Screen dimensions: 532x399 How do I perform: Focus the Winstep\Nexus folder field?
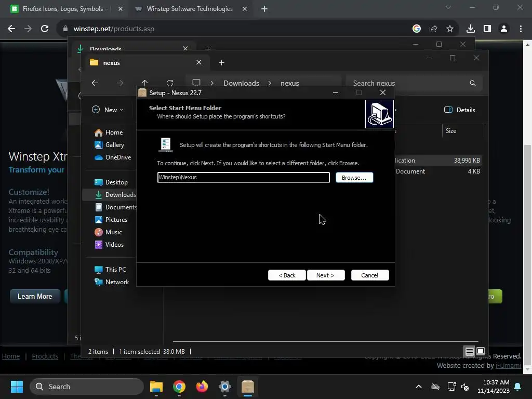coord(243,177)
